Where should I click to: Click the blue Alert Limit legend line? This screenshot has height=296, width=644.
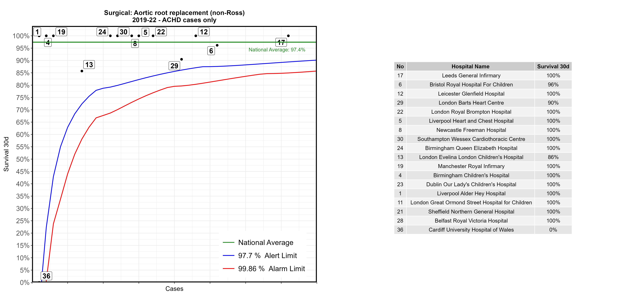228,256
